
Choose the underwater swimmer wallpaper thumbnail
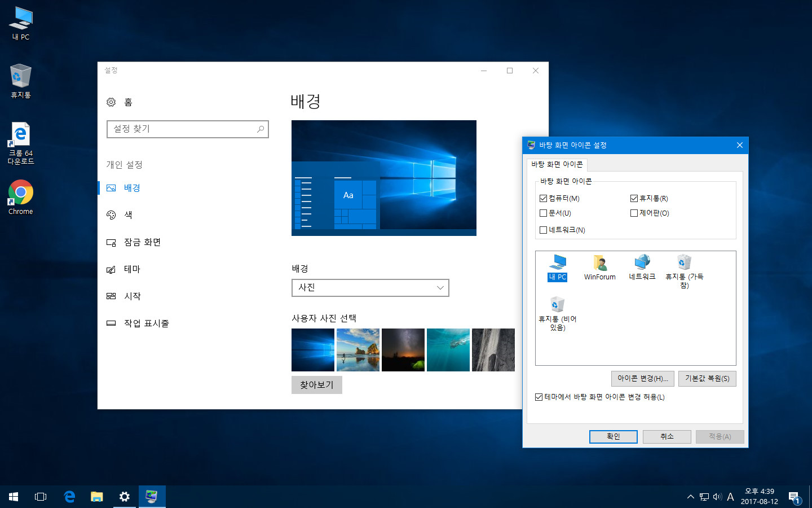tap(448, 350)
